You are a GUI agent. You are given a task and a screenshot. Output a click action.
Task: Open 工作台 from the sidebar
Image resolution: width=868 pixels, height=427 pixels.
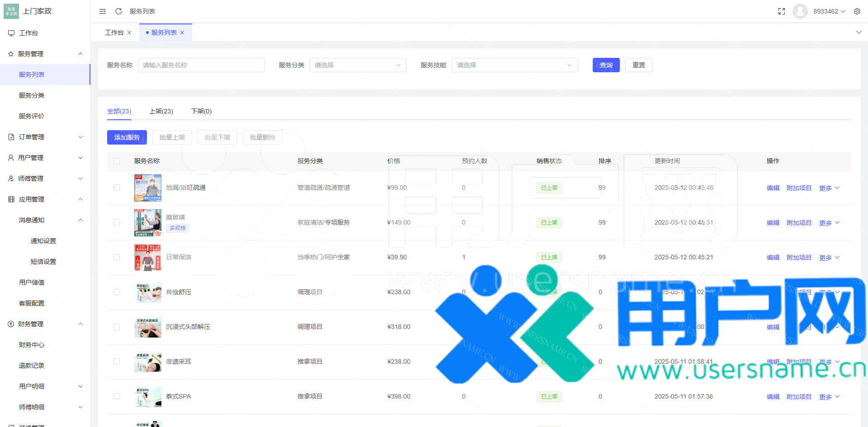(28, 33)
